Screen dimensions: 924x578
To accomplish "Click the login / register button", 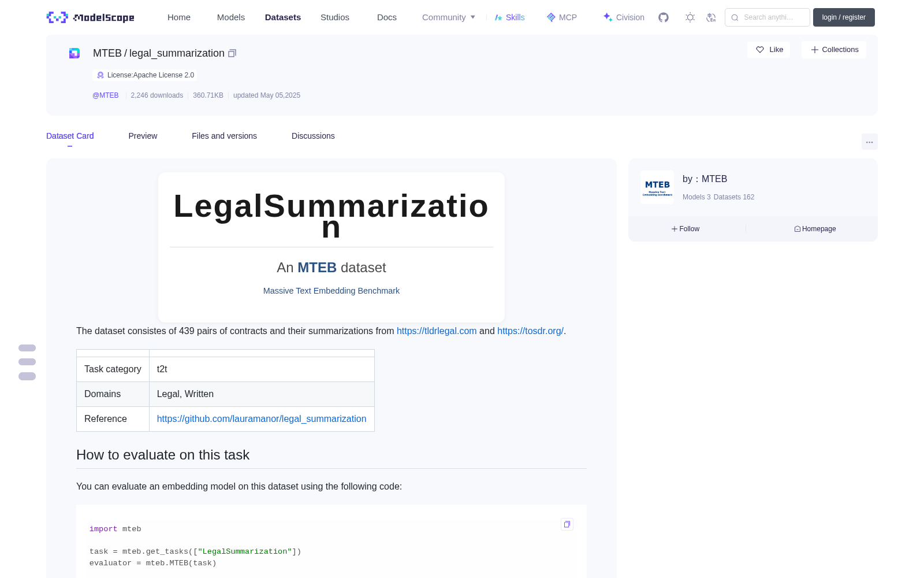I will (844, 17).
